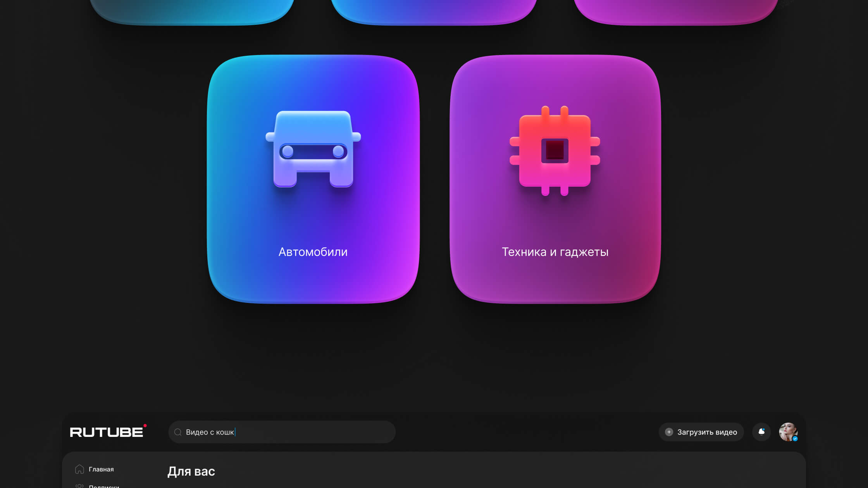The width and height of the screenshot is (868, 488).
Task: Click the Автомобили category label
Action: 313,252
